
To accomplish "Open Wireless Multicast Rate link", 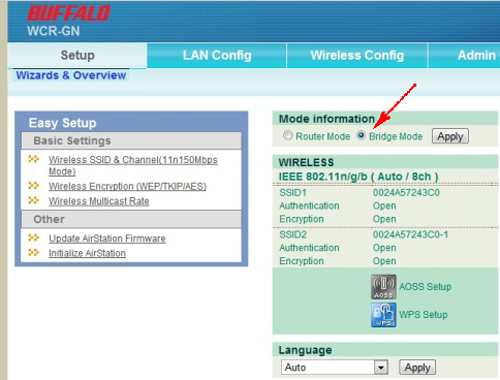I will tap(99, 201).
